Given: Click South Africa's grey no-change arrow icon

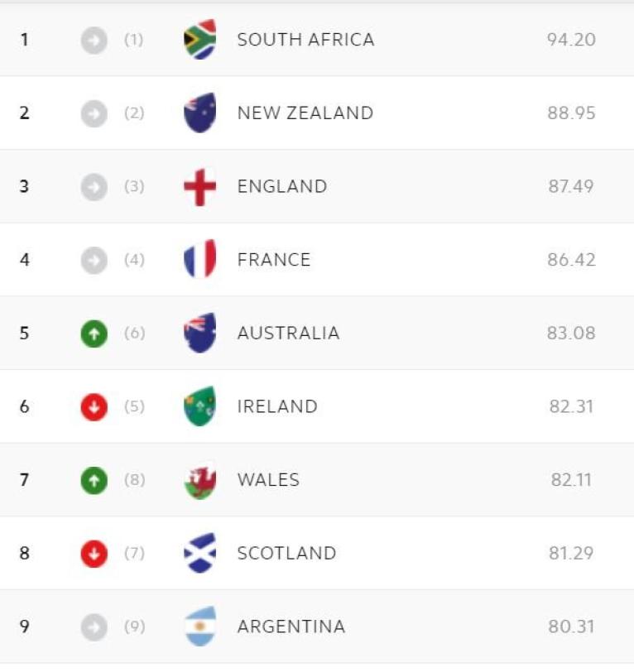Looking at the screenshot, I should [x=94, y=40].
